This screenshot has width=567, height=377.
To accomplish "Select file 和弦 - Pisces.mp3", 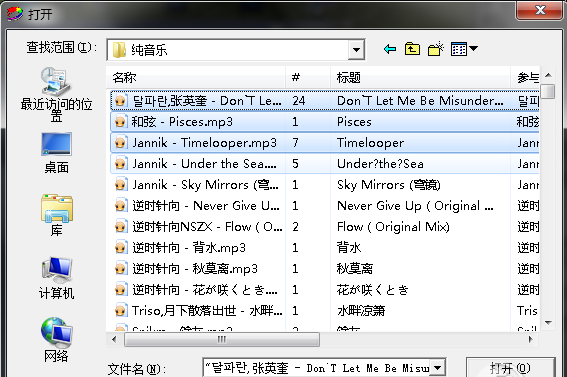I will 182,122.
